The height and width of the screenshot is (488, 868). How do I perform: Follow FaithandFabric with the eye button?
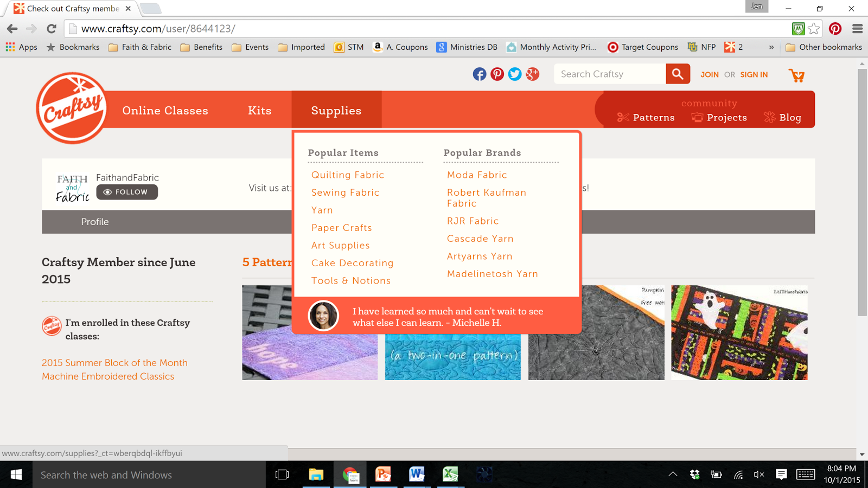point(127,192)
